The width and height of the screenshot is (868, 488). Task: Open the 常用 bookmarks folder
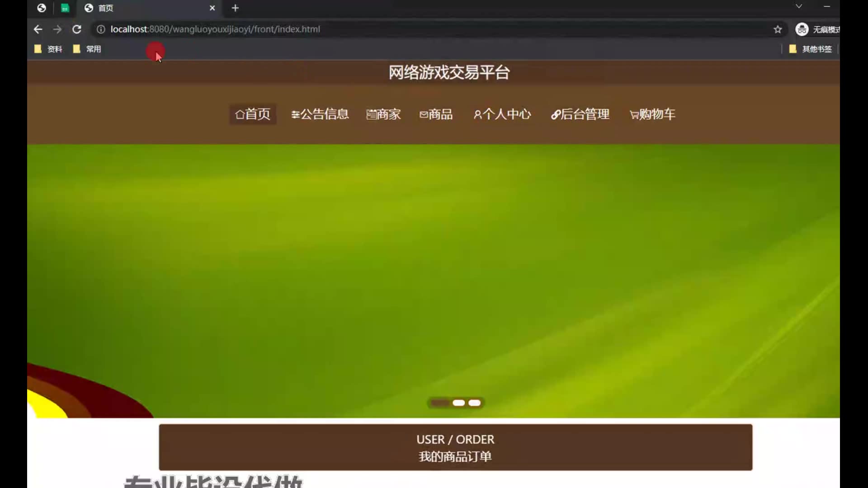[87, 49]
